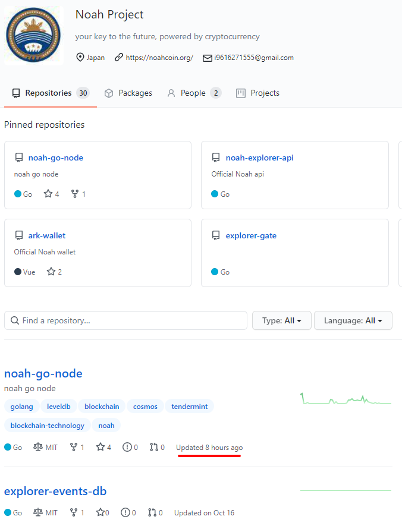Click the issues icon in noah-go-node list row

[127, 447]
